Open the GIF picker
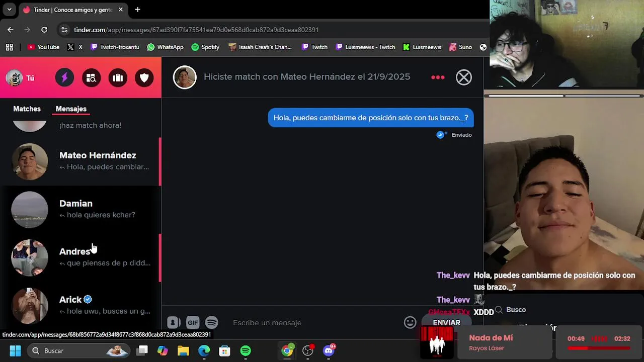 pyautogui.click(x=193, y=323)
